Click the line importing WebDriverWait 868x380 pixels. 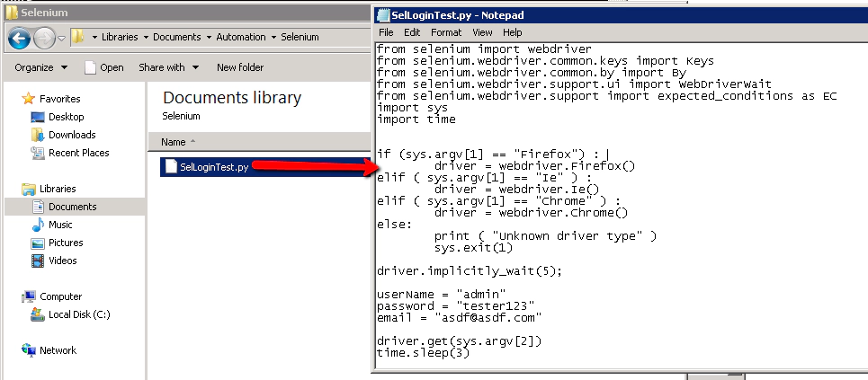click(x=574, y=84)
